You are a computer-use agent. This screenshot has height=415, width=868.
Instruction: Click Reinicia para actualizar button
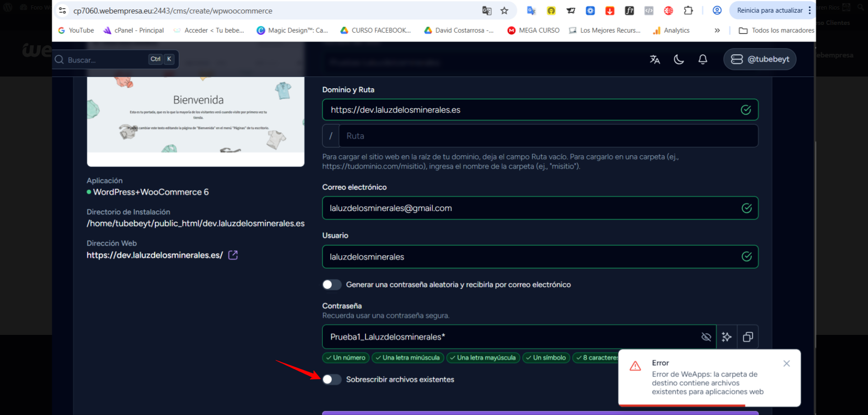point(769,10)
